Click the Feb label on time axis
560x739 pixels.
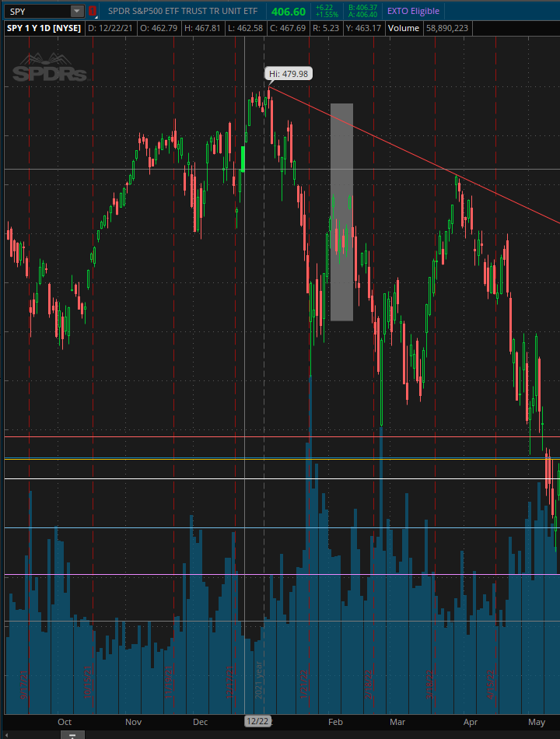click(x=335, y=722)
